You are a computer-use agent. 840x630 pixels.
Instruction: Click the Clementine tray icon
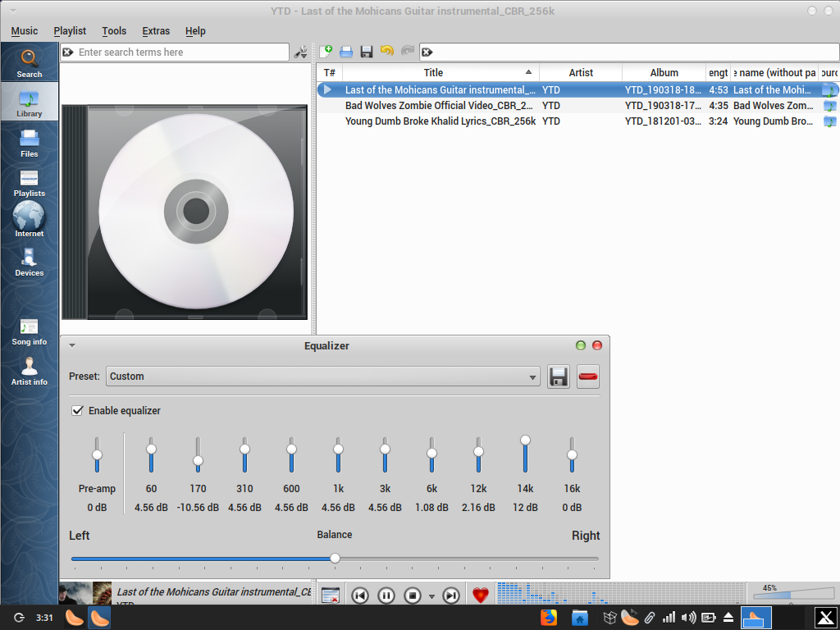point(629,618)
